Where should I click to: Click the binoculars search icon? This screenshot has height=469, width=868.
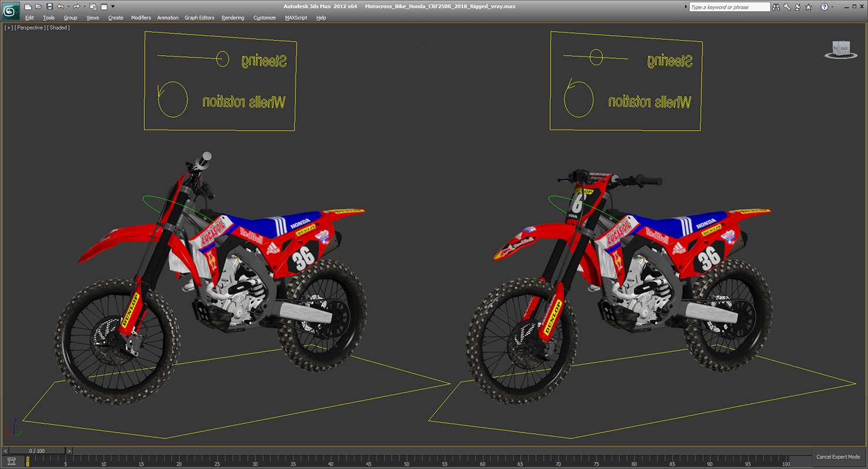777,7
